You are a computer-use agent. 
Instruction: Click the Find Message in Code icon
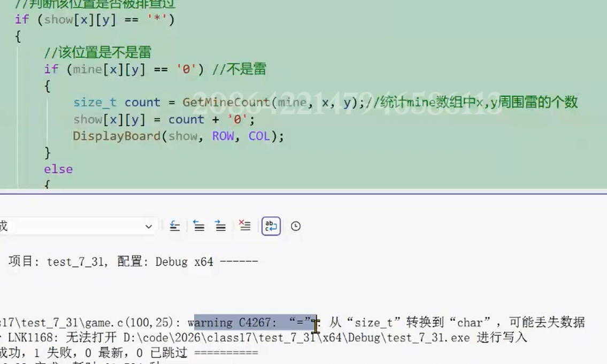click(x=175, y=226)
